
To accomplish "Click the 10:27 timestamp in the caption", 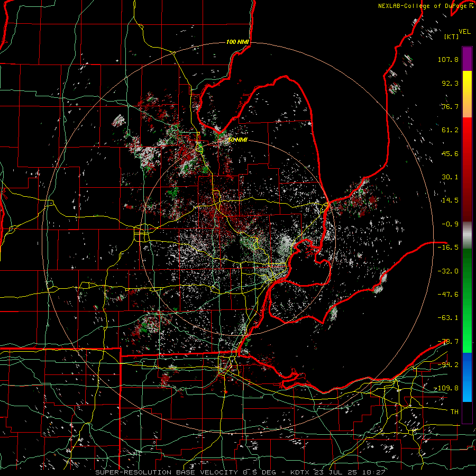I will 374,472.
